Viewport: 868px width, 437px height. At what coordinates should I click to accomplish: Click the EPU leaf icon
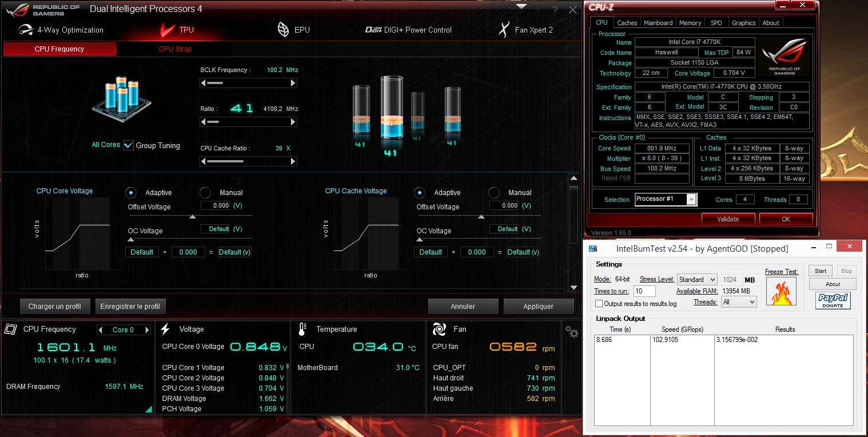coord(283,30)
